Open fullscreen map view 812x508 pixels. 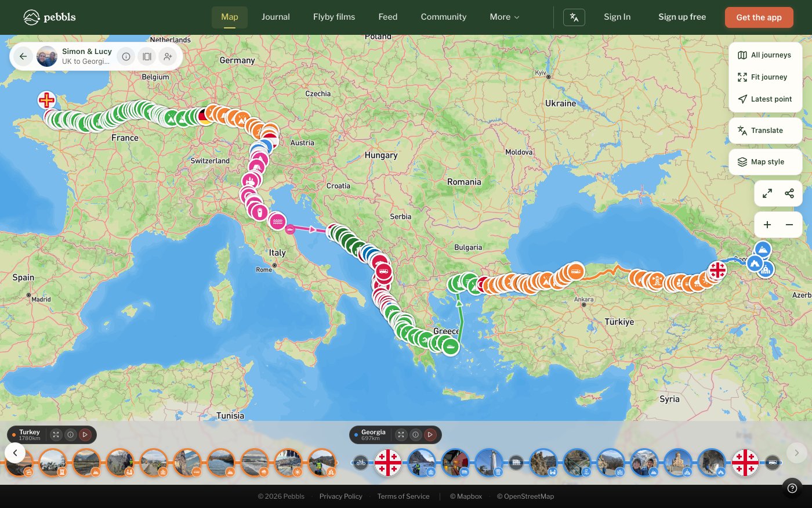767,193
